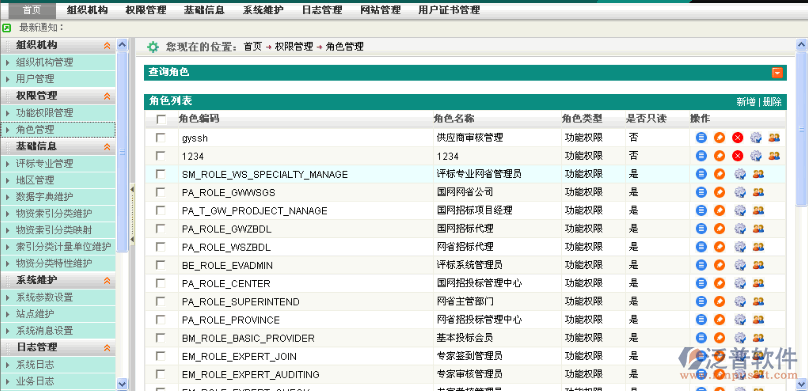Viewport: 808px width, 391px height.
Task: Click sidebar scrollbar down arrow
Action: pyautogui.click(x=122, y=383)
